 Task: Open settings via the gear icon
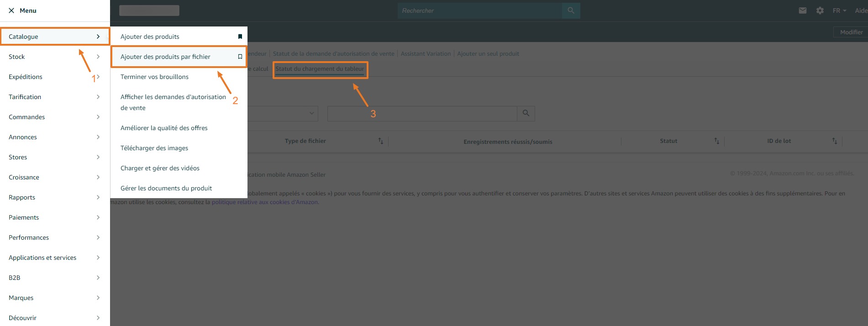pos(820,11)
